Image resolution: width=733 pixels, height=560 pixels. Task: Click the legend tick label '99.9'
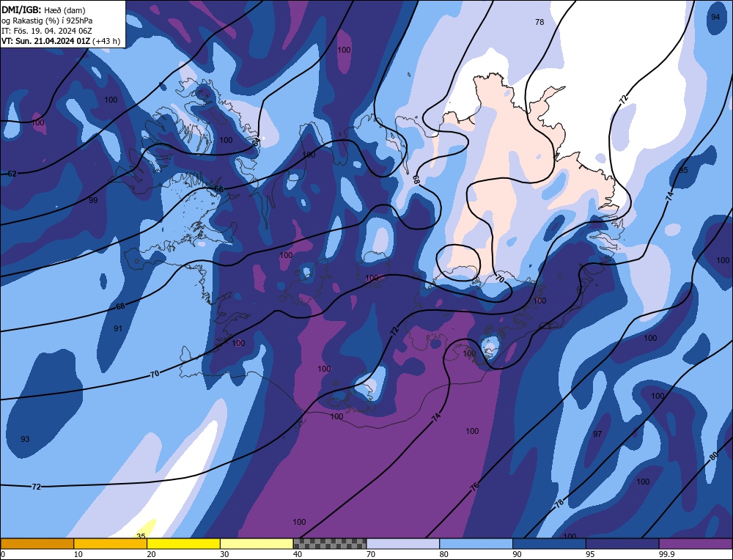[666, 554]
